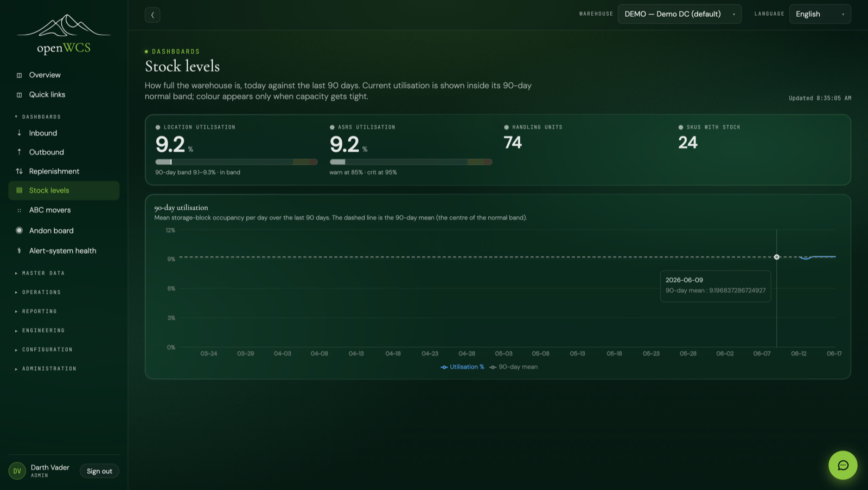
Task: Click the 'warn at 85% · crit at 95%' text
Action: point(363,172)
